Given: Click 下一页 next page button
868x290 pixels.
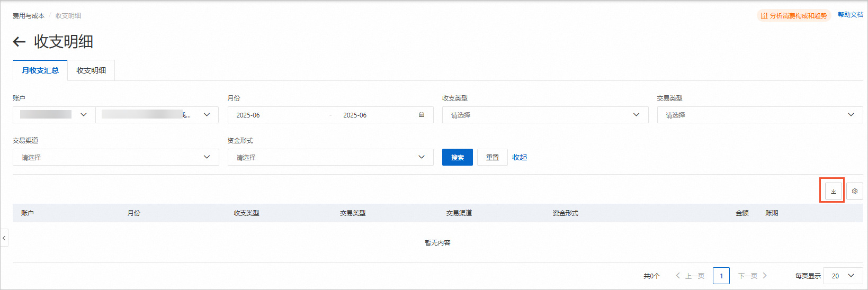Looking at the screenshot, I should 753,276.
